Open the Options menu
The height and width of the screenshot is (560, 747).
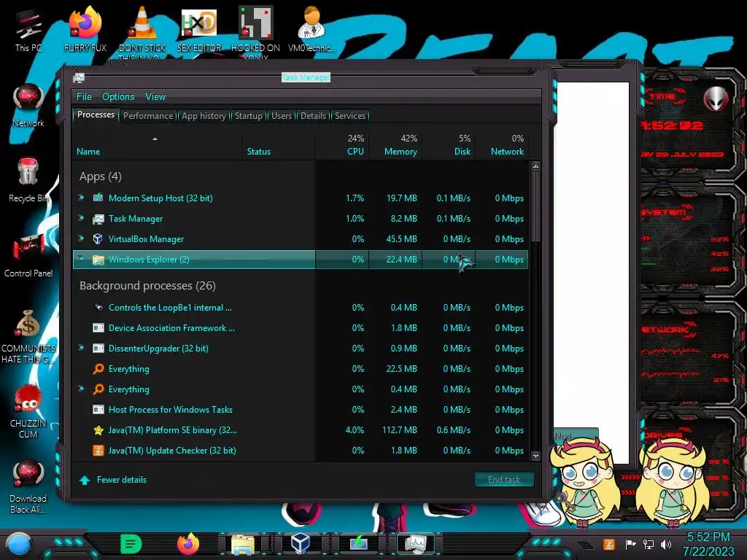(118, 97)
